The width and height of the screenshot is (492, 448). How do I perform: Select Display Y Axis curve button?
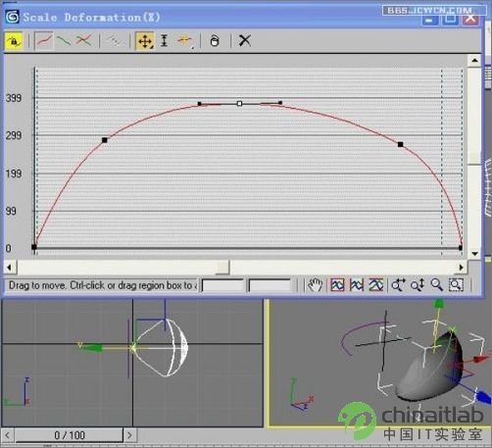tap(64, 41)
